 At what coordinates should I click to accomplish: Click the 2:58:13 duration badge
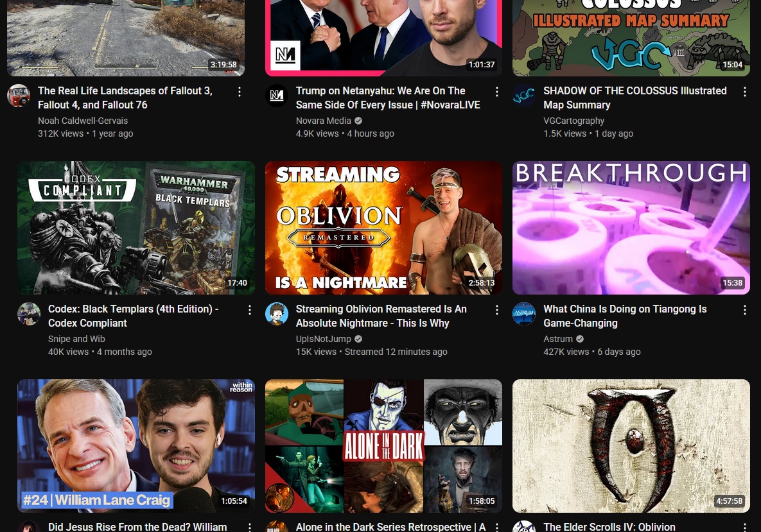[x=482, y=283]
